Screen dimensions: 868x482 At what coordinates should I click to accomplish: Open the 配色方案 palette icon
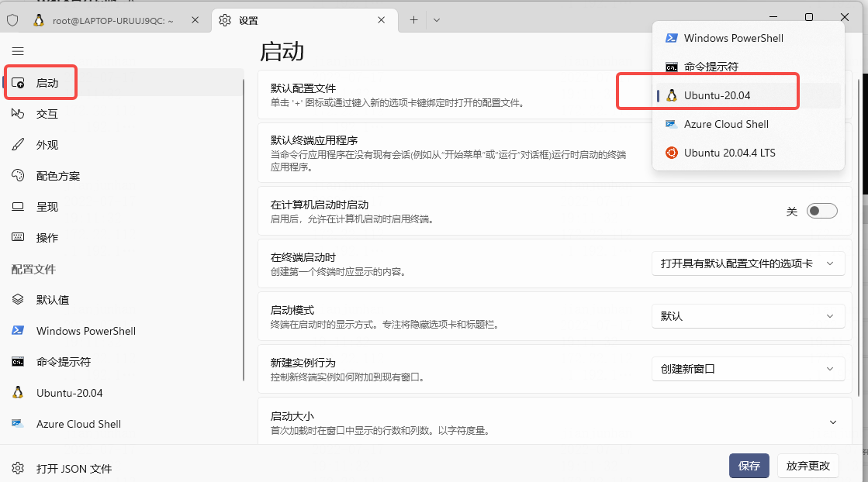pos(18,176)
